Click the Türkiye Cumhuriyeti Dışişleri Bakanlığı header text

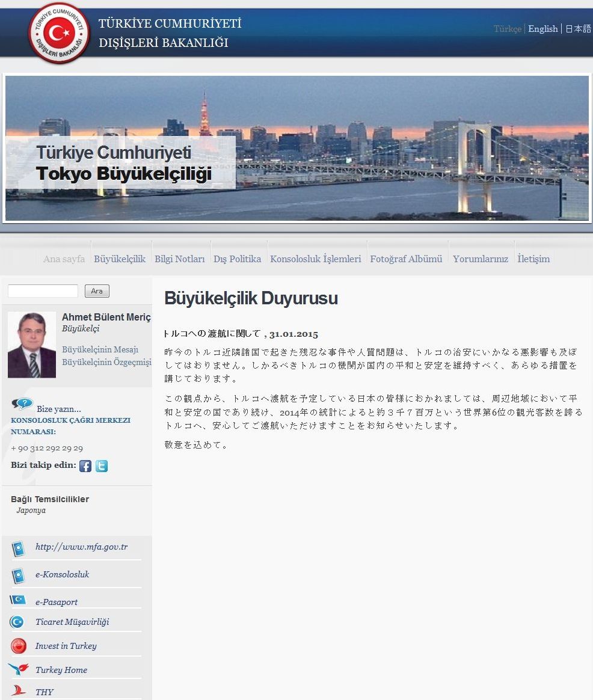[x=170, y=33]
